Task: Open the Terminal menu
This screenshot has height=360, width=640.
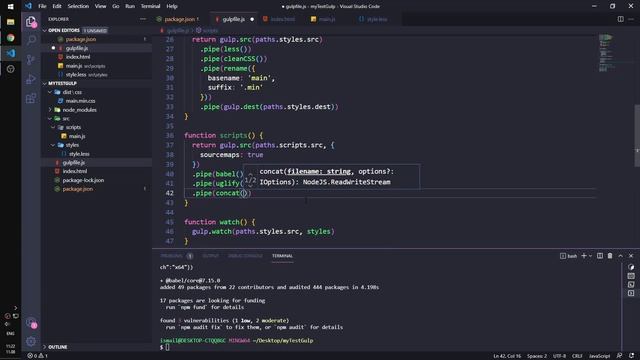Action: pyautogui.click(x=150, y=6)
